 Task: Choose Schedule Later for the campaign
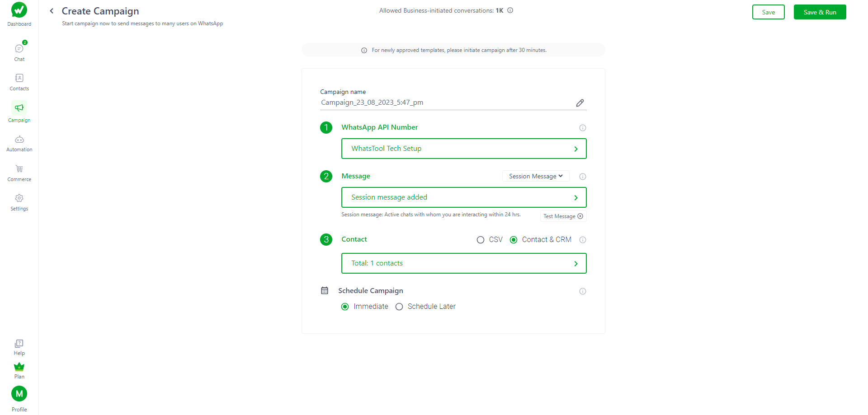click(x=399, y=307)
